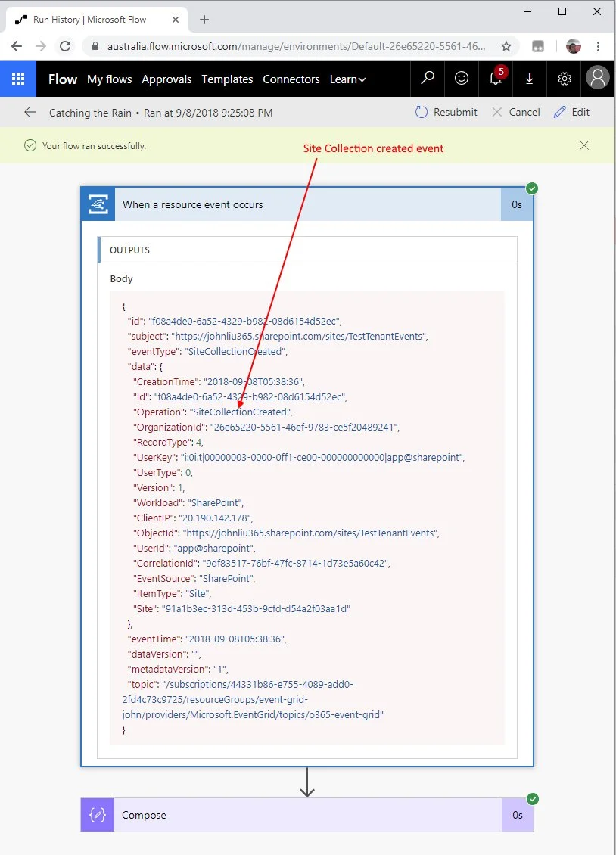616x855 pixels.
Task: Bookmark this page with star icon
Action: tap(506, 46)
